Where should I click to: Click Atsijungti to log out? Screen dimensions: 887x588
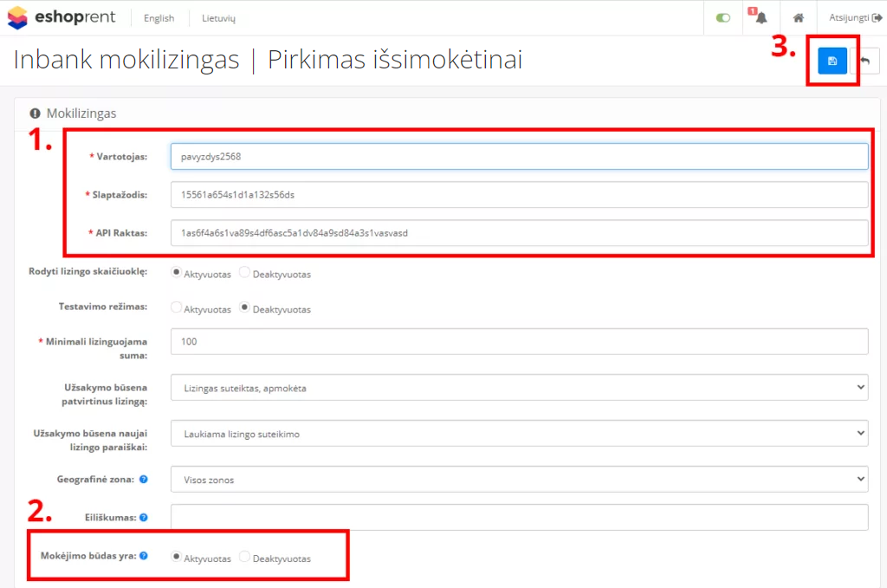point(855,17)
